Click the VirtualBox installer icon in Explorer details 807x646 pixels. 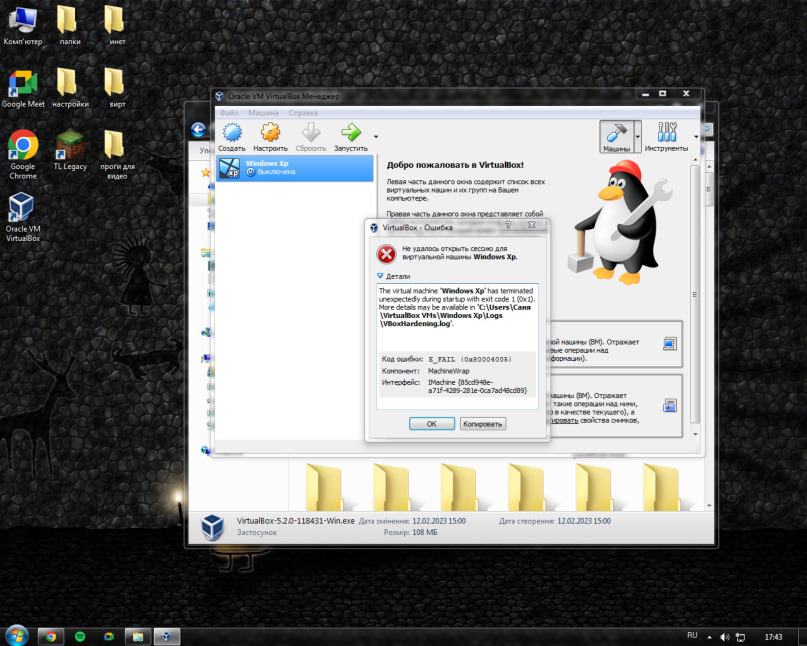coord(212,527)
